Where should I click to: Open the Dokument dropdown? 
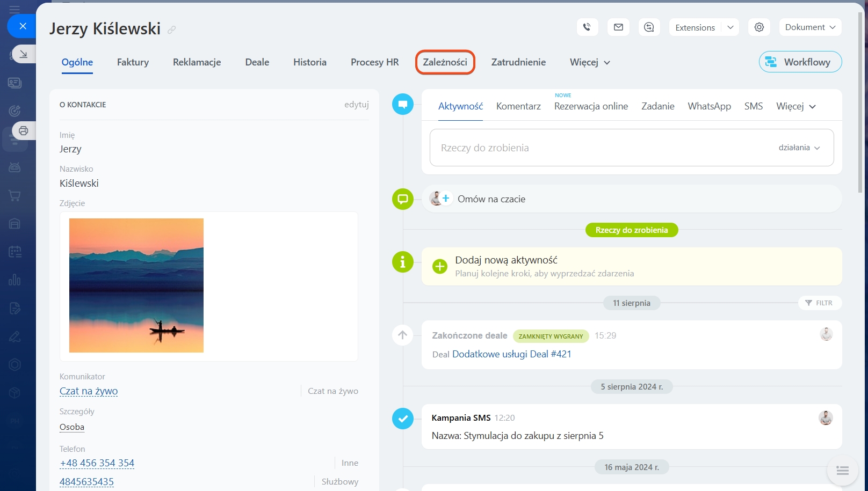[x=810, y=27]
